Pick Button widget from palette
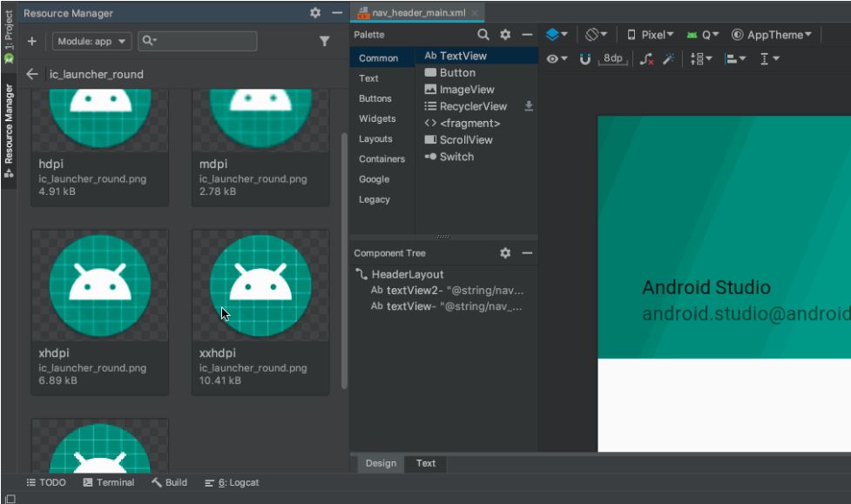 [x=476, y=73]
